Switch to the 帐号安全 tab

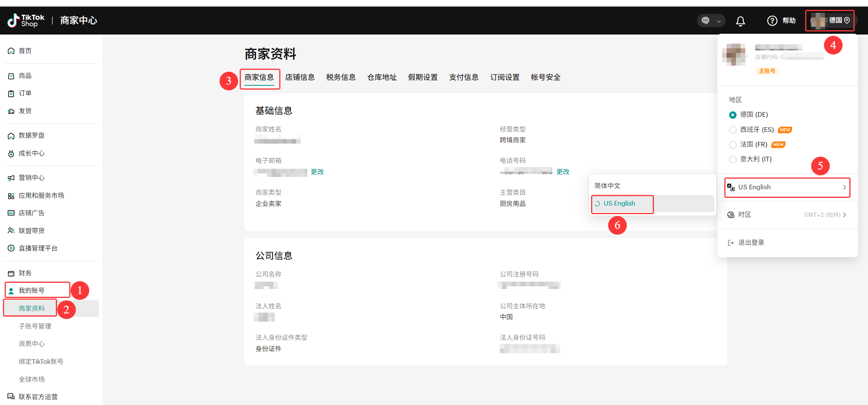[x=545, y=78]
